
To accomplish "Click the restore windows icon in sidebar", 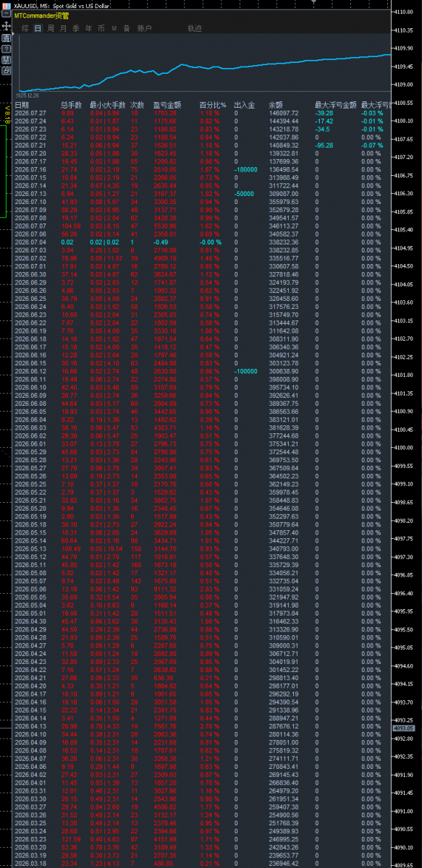I will pos(7,72).
